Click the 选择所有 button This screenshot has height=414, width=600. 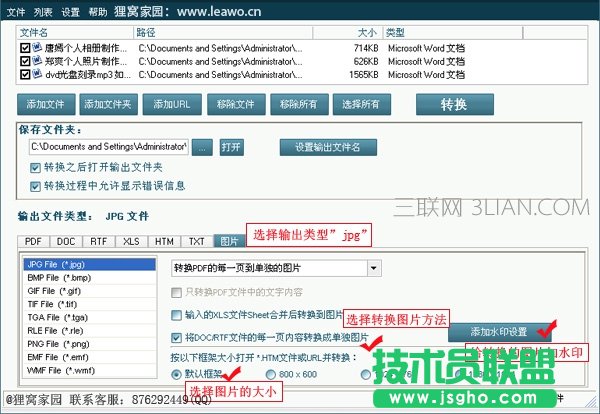tap(362, 104)
